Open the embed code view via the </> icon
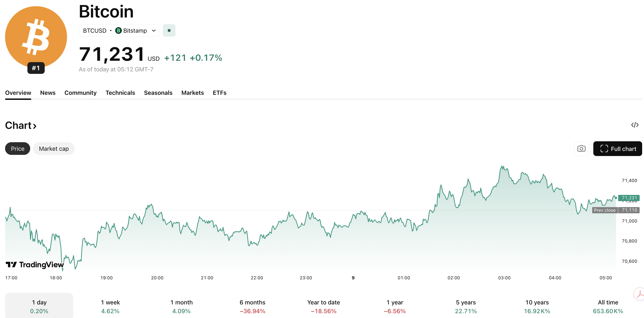Image resolution: width=644 pixels, height=318 pixels. click(x=635, y=125)
